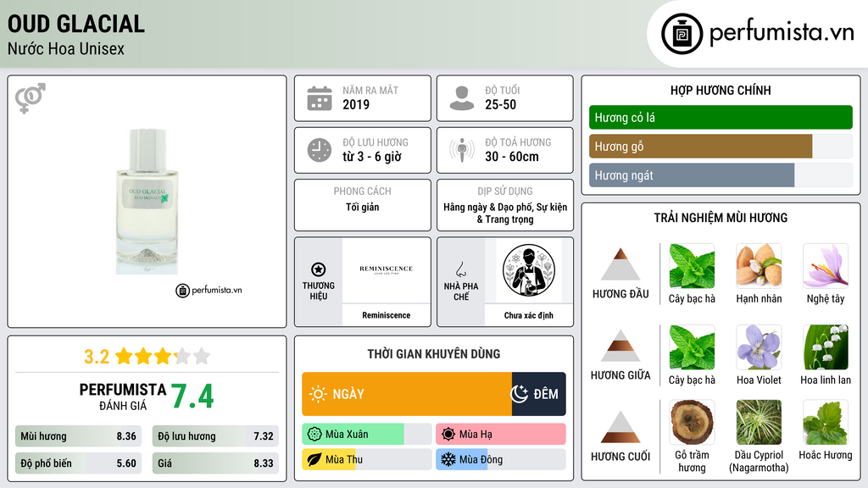Click the Độ lưu hương 7.32 score bar

point(215,436)
